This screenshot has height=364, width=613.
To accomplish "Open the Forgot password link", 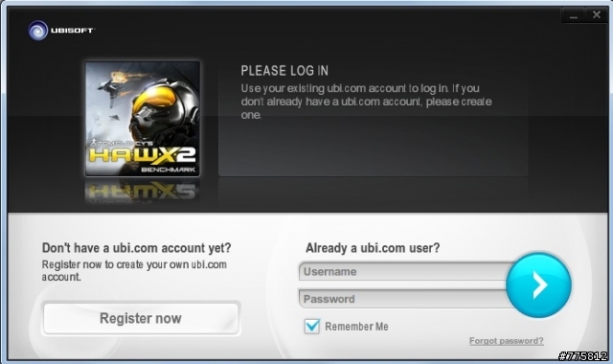I will (507, 341).
